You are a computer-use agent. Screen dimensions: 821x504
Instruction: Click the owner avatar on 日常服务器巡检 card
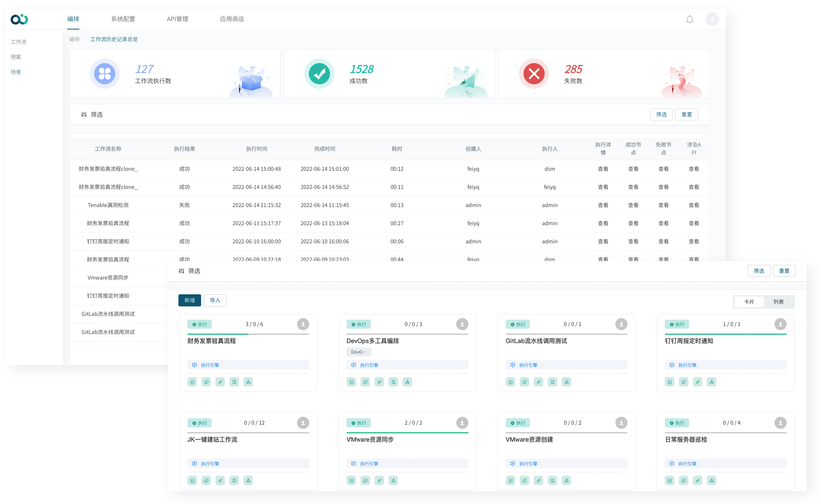click(780, 423)
